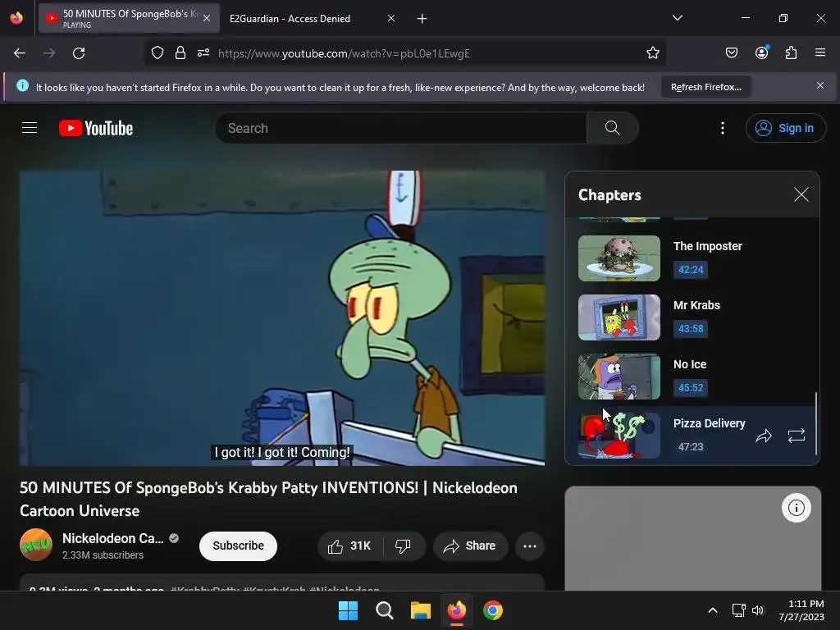Close the E2Guardian tab
The width and height of the screenshot is (840, 630).
click(x=391, y=18)
